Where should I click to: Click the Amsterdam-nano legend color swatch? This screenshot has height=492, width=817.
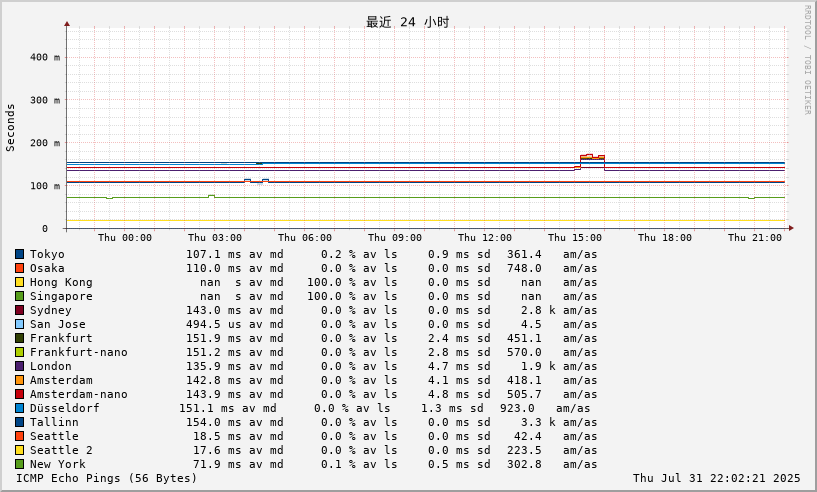19,395
